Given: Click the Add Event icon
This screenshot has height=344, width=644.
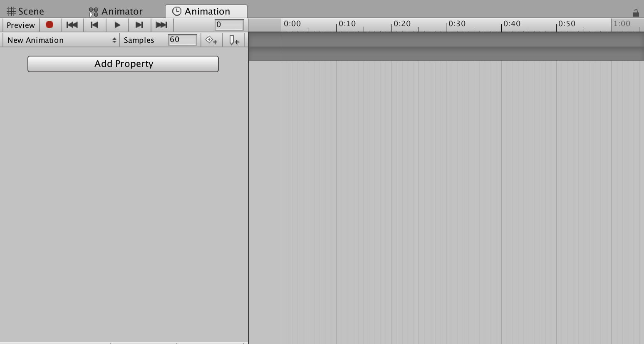Looking at the screenshot, I should click(234, 40).
